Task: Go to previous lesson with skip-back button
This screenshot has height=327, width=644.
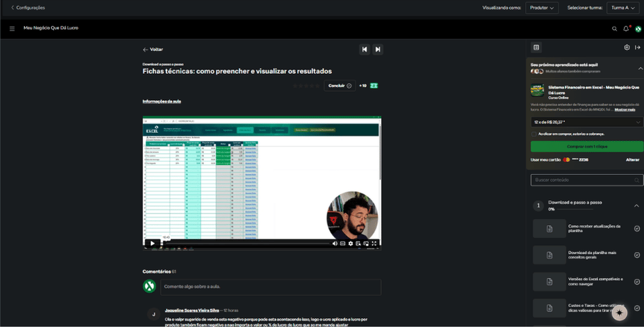Action: [x=364, y=50]
